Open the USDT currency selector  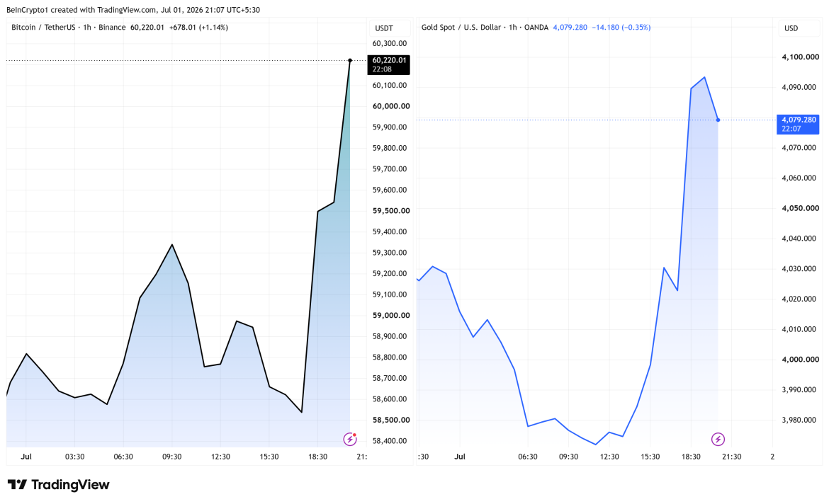[388, 28]
